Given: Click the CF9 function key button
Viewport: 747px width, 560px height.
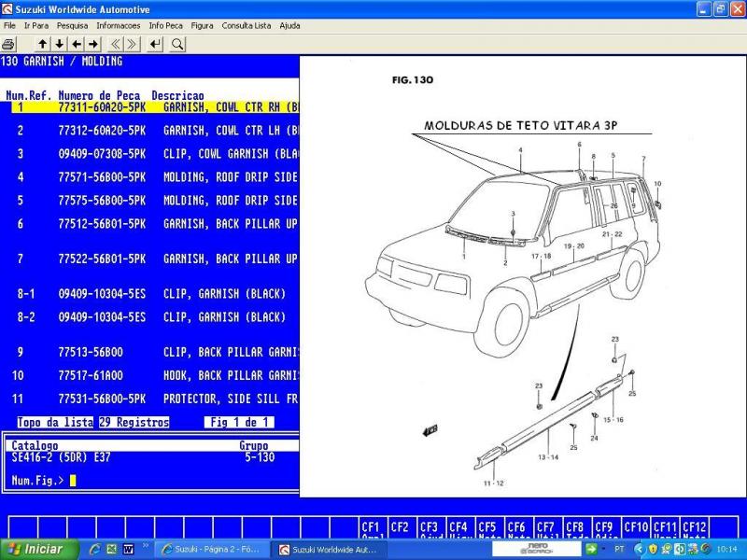Looking at the screenshot, I should pos(605,528).
